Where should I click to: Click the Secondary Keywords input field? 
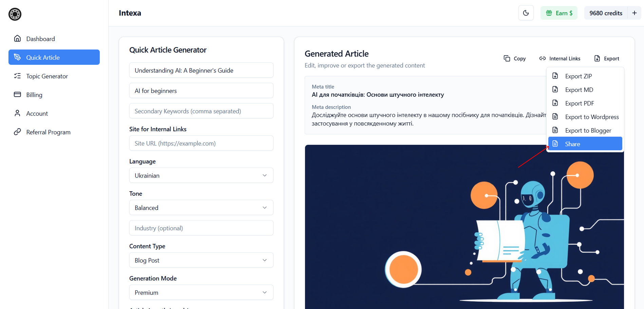tap(201, 111)
